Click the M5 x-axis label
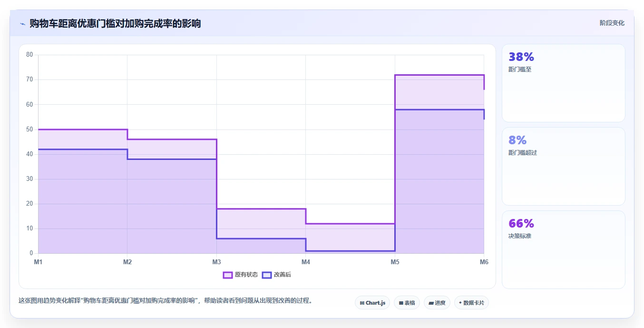 pos(395,262)
